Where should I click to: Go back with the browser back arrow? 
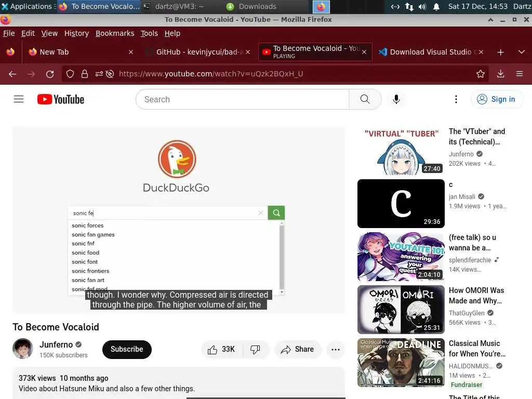12,74
